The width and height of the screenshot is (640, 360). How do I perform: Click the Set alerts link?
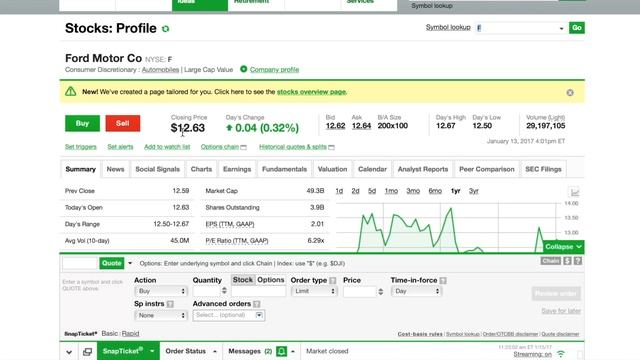click(x=120, y=147)
